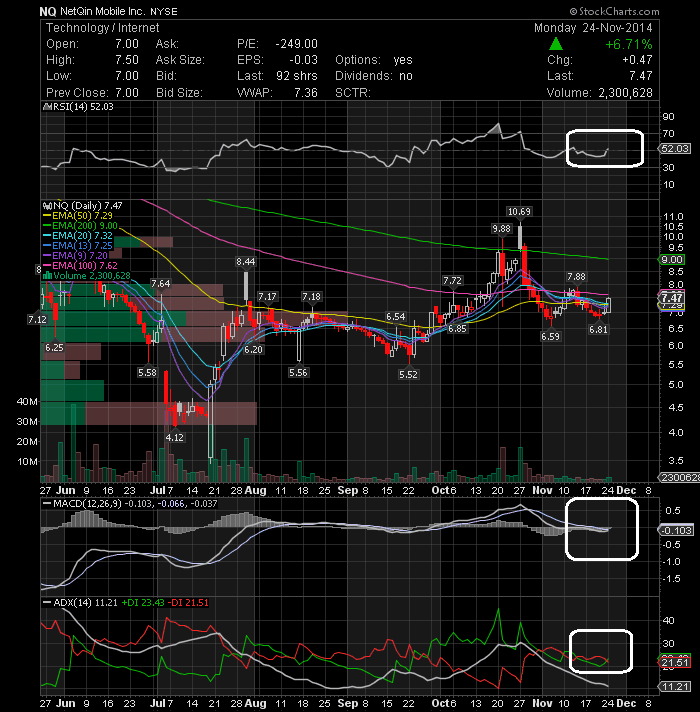Click the RSI(14) indicator label
700x712 pixels.
[77, 107]
